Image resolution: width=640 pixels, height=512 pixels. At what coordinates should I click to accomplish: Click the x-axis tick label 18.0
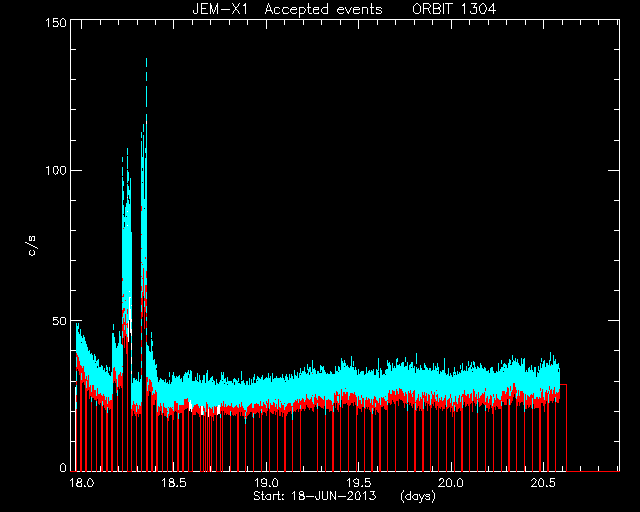point(82,483)
